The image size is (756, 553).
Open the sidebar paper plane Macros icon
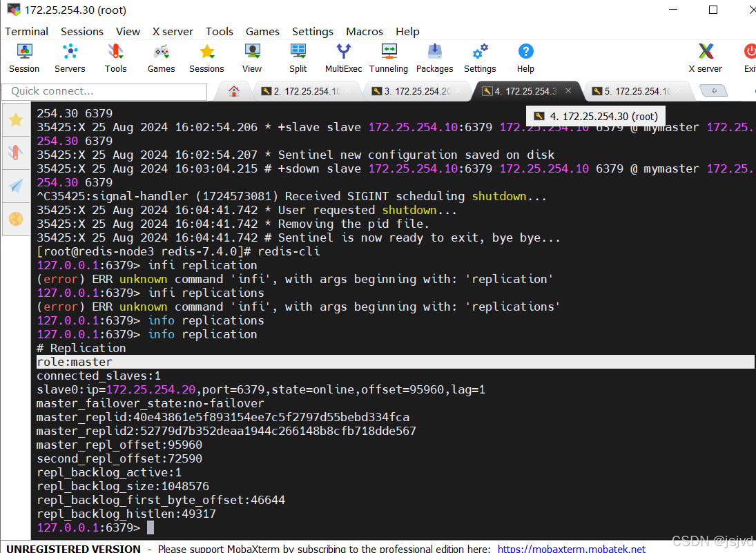[x=16, y=186]
